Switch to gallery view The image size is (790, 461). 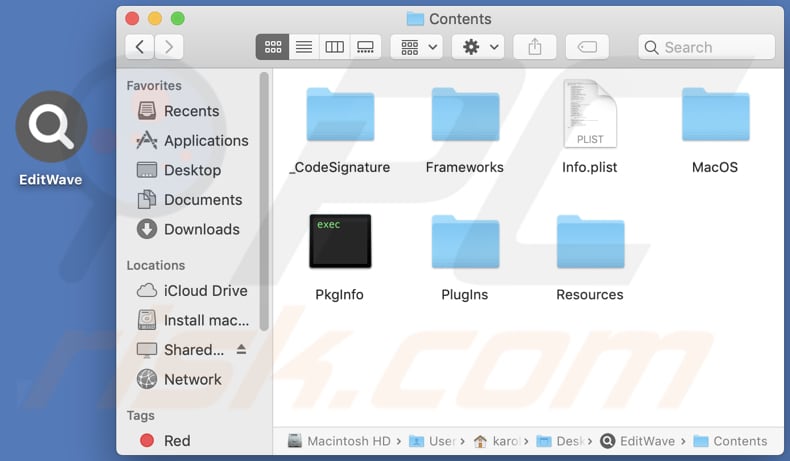pos(365,47)
